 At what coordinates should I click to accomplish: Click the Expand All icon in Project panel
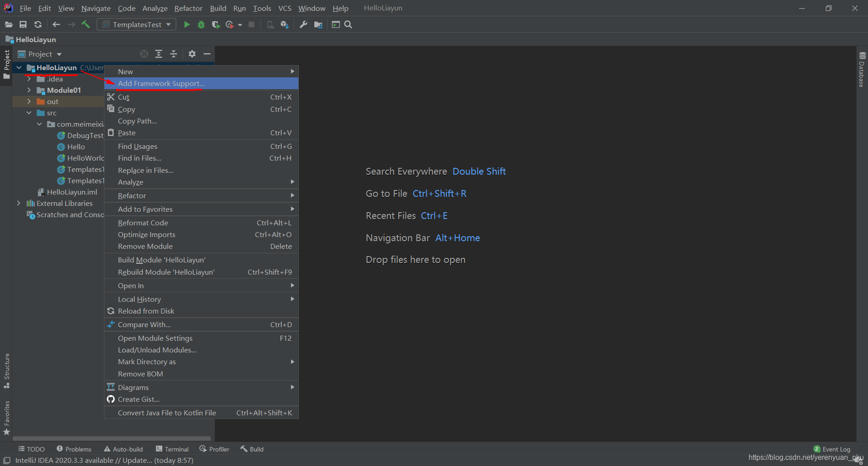pos(159,54)
